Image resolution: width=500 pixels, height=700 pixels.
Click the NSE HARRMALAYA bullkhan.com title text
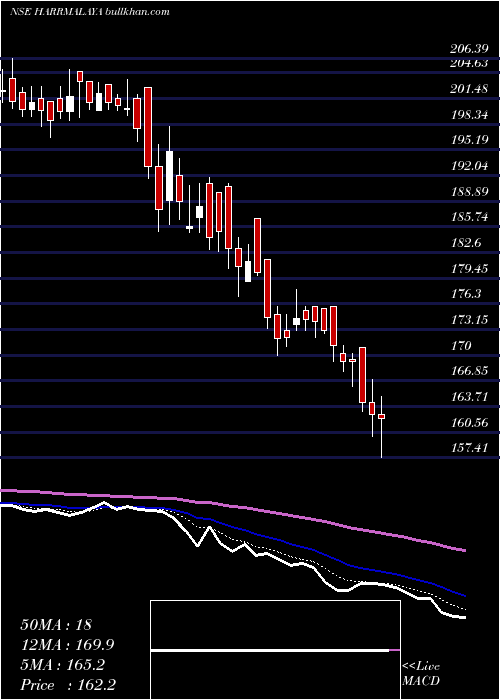[x=90, y=12]
